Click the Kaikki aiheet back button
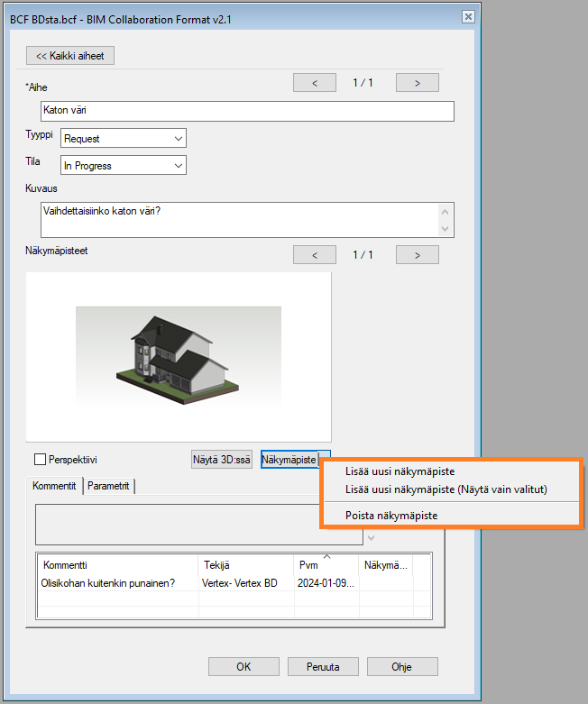 point(70,56)
